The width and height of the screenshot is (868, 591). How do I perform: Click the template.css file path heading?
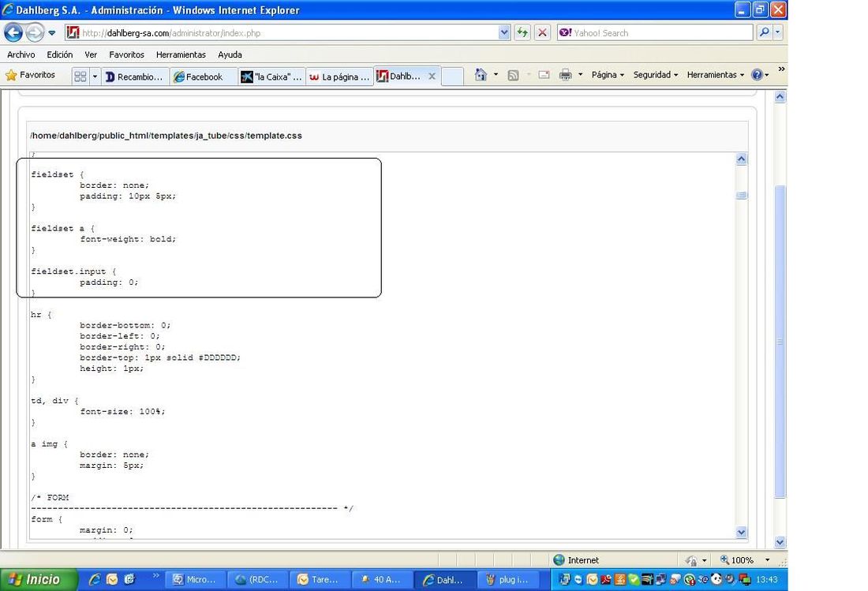click(x=166, y=136)
